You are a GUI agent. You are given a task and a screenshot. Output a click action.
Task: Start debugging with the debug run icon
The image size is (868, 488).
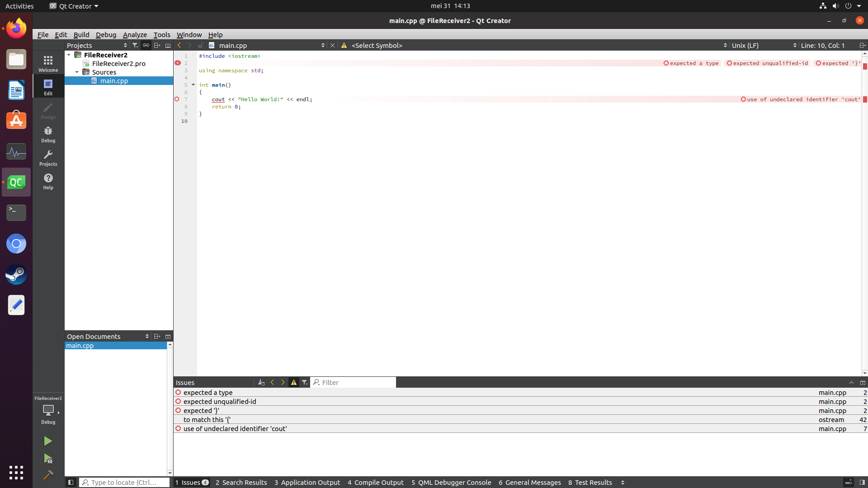(48, 459)
